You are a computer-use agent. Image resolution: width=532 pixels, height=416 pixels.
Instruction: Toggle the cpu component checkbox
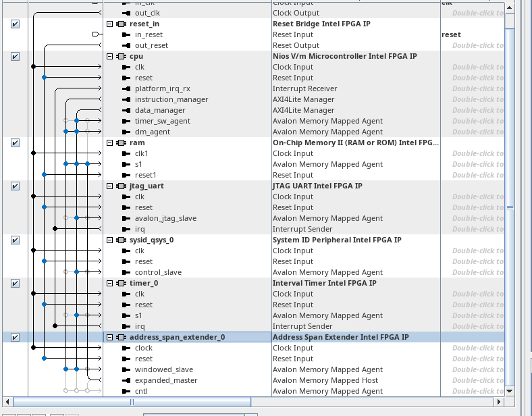click(15, 56)
